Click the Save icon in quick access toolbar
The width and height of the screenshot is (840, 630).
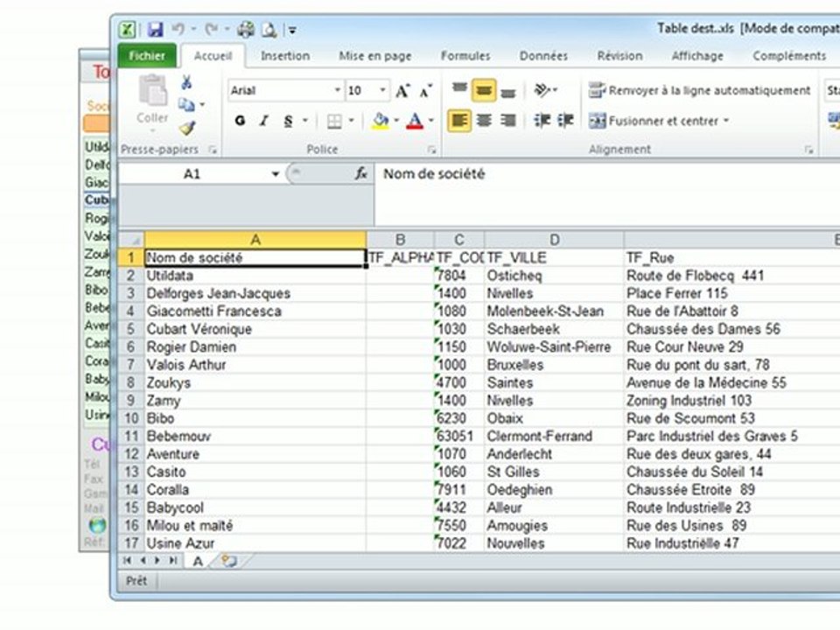point(156,30)
